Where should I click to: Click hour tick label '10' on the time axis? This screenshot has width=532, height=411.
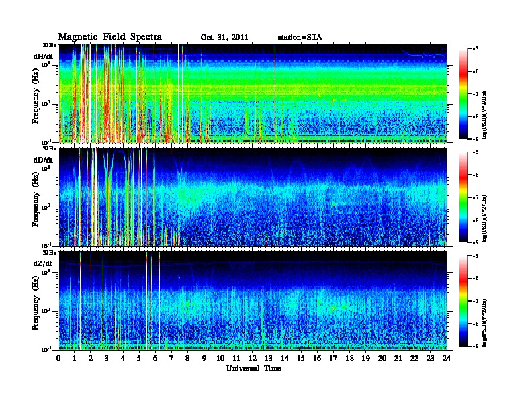(220, 358)
